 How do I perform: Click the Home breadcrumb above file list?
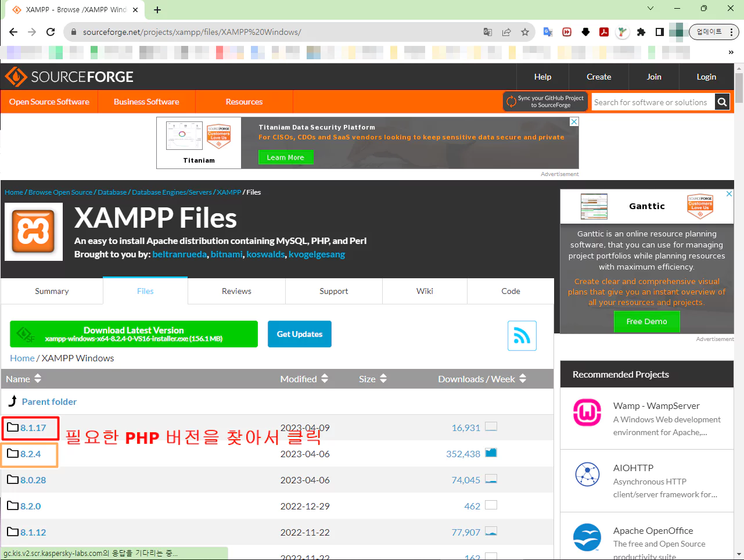22,358
